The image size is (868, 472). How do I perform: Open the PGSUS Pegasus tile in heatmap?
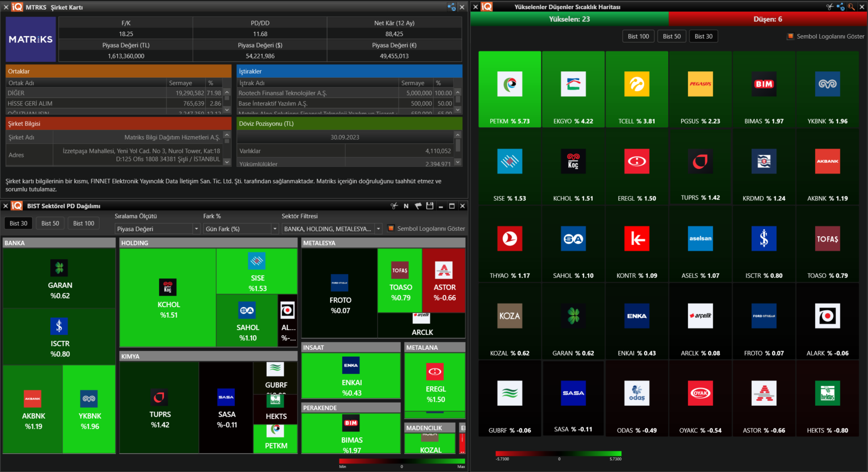[700, 89]
